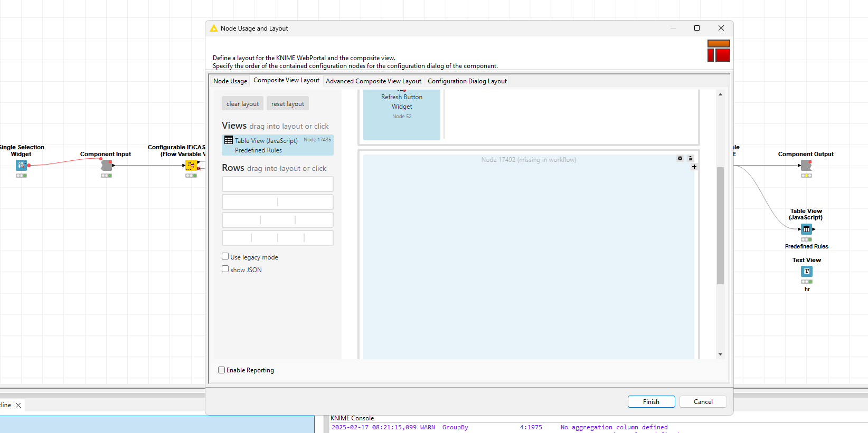Cancel the Node Usage and Layout dialog

point(703,402)
